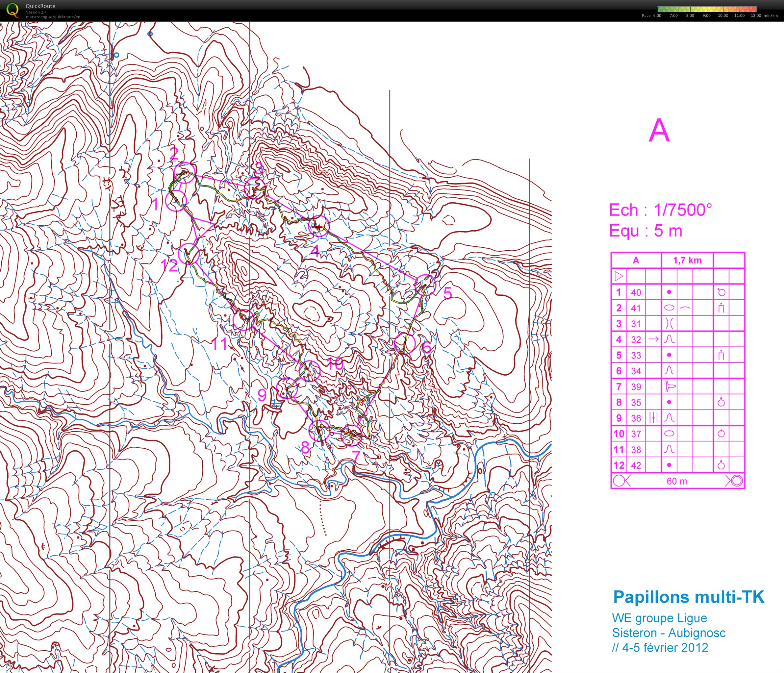Click control circle 10 on the map
Screen dimensions: 784x673
310,371
